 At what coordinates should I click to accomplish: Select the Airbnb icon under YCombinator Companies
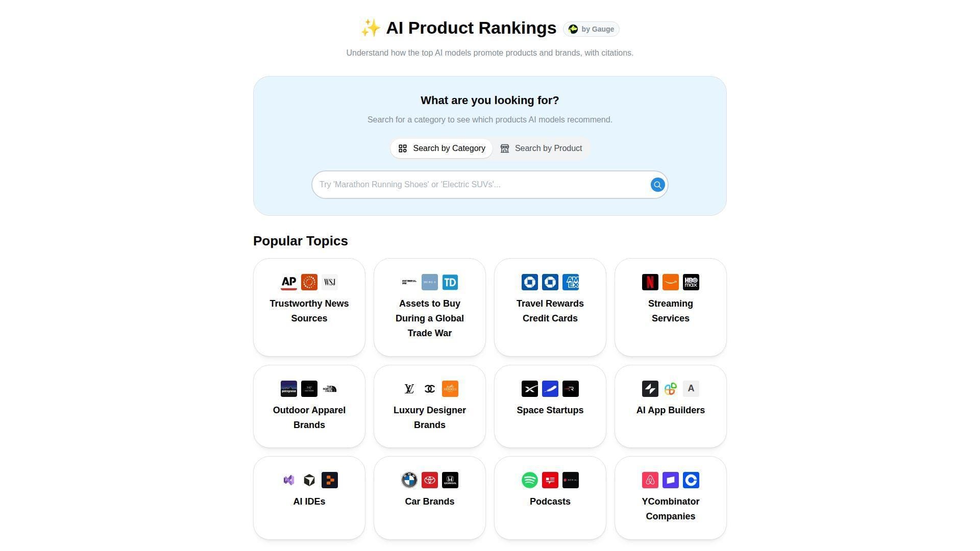click(x=650, y=480)
